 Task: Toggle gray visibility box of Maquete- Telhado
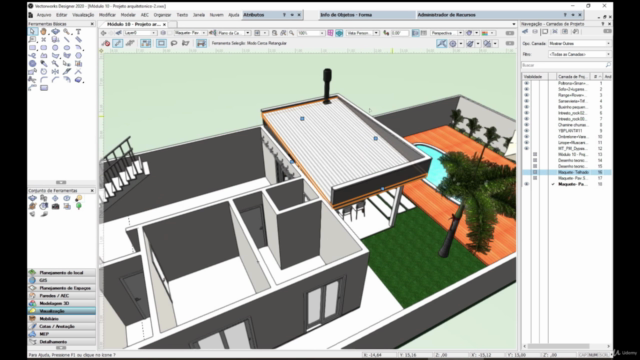535,172
